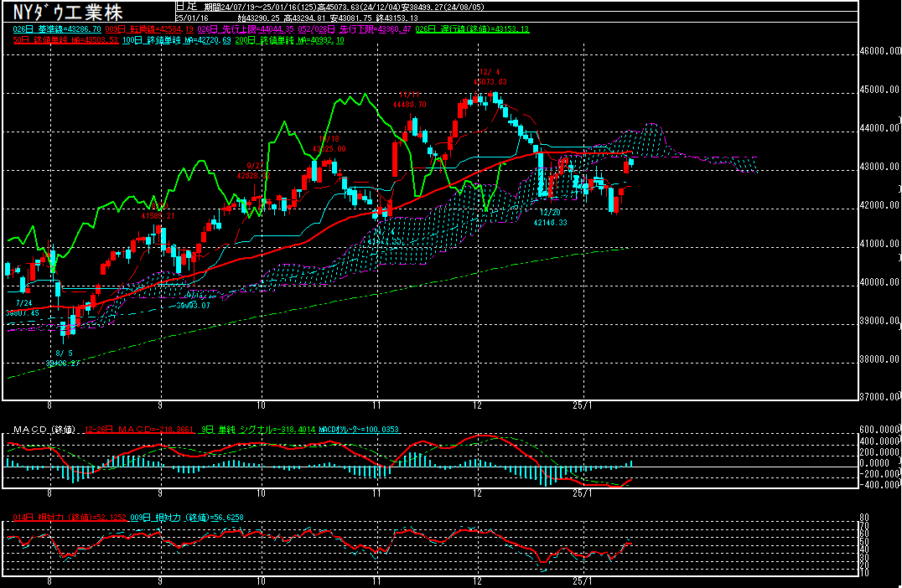The height and width of the screenshot is (588, 902).
Task: Click the 600.0000 label on the MACD axis
Action: [880, 430]
